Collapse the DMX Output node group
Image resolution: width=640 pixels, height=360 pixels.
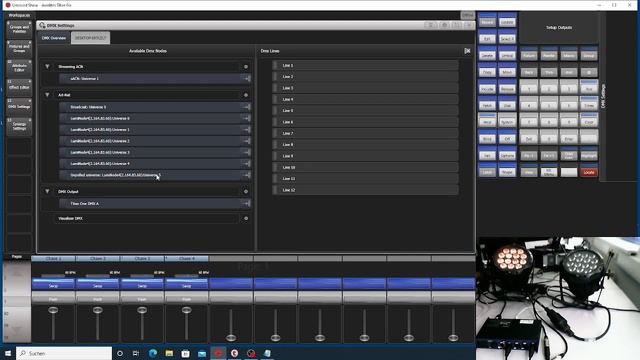point(47,191)
